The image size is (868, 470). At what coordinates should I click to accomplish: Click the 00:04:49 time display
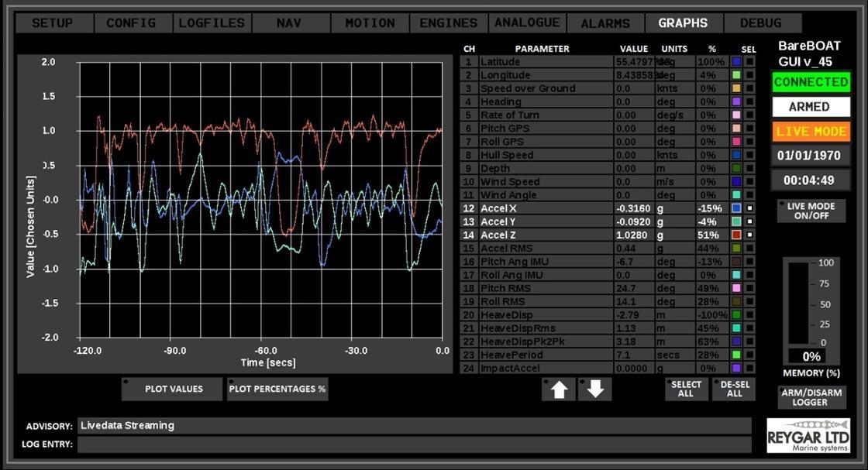[x=811, y=181]
